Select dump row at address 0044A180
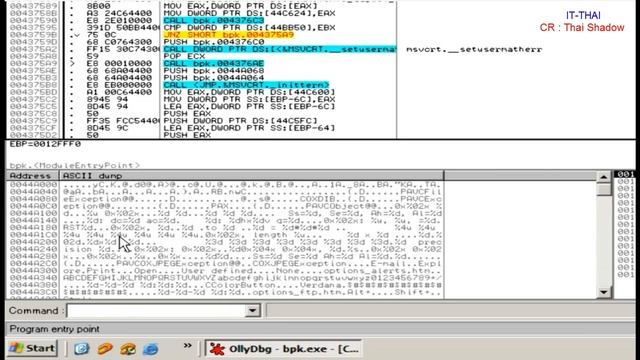Image resolution: width=640 pixels, height=360 pixels. coord(225,228)
